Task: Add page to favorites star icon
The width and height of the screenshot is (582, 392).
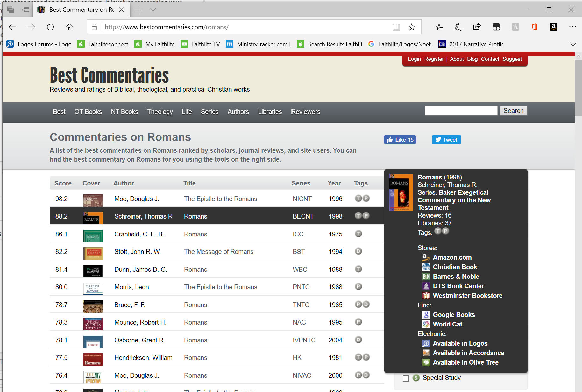Action: (412, 27)
